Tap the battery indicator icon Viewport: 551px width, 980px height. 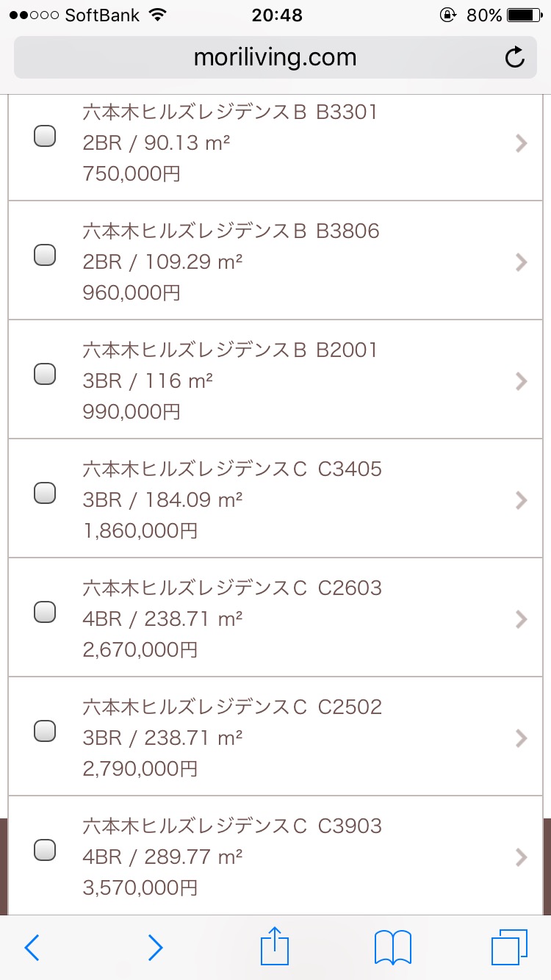click(524, 15)
